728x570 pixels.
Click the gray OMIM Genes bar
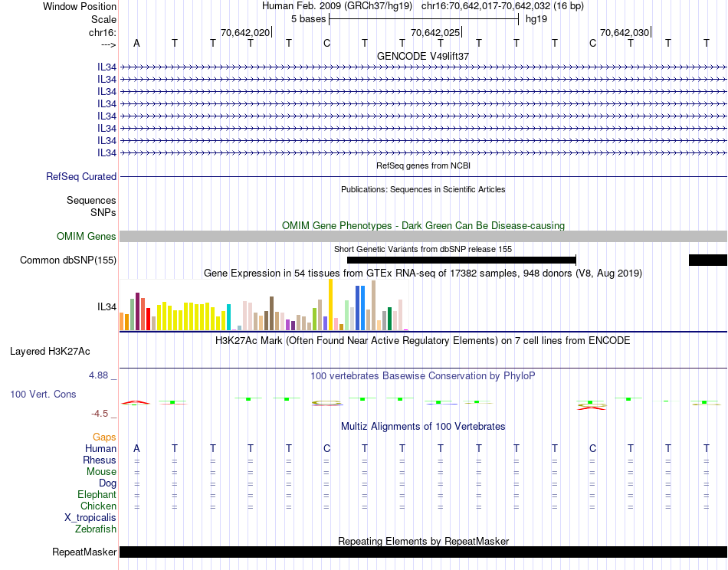coord(423,236)
